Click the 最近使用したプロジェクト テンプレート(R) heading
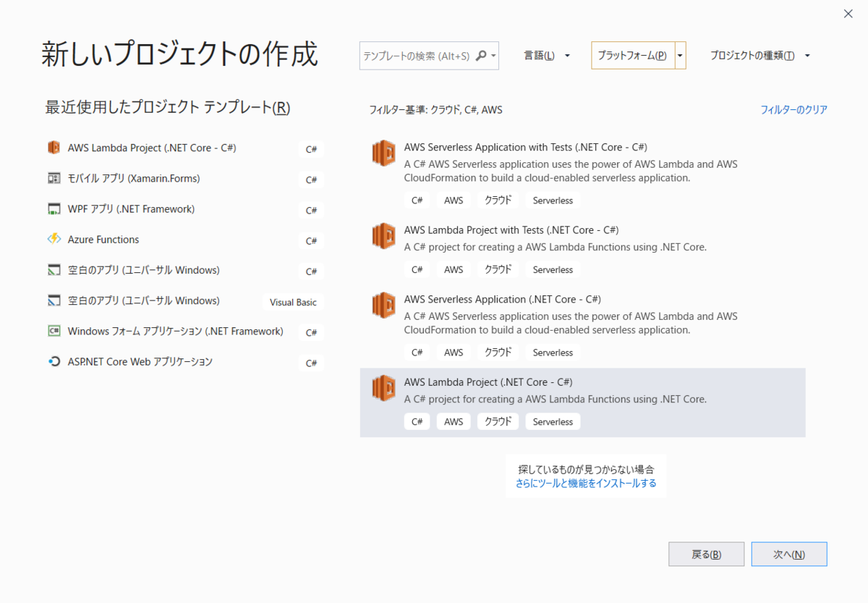Viewport: 868px width, 603px height. [168, 108]
